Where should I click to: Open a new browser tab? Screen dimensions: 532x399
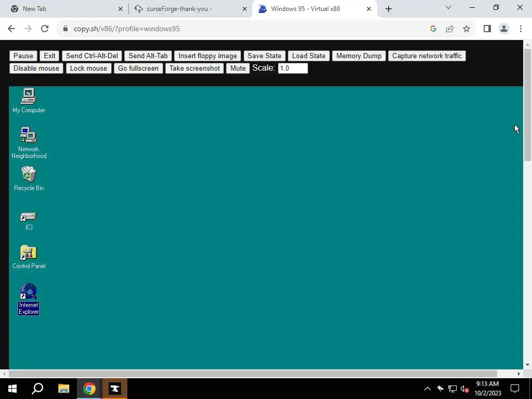(389, 9)
